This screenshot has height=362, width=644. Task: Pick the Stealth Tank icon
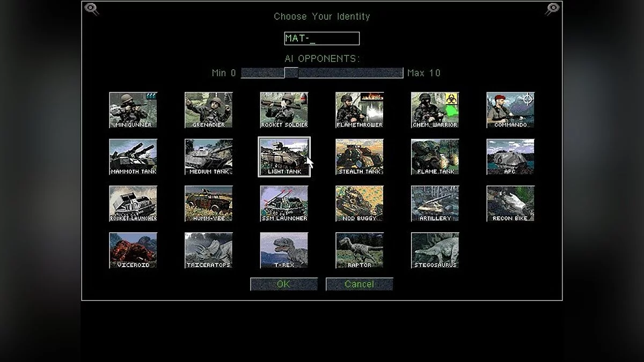pos(360,157)
